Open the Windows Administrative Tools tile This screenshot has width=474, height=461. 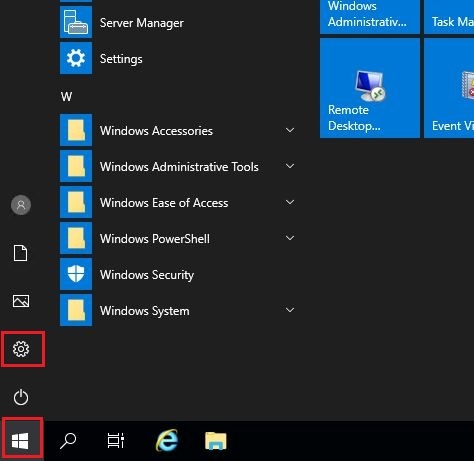370,17
